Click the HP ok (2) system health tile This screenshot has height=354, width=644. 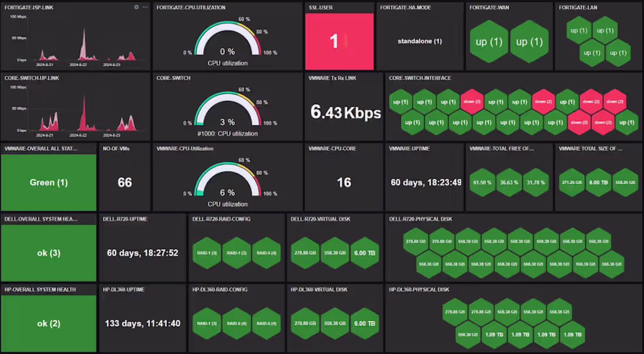coord(49,324)
